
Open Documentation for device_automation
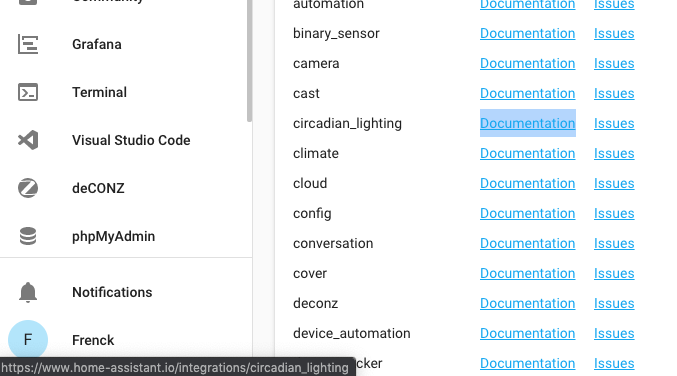point(528,333)
